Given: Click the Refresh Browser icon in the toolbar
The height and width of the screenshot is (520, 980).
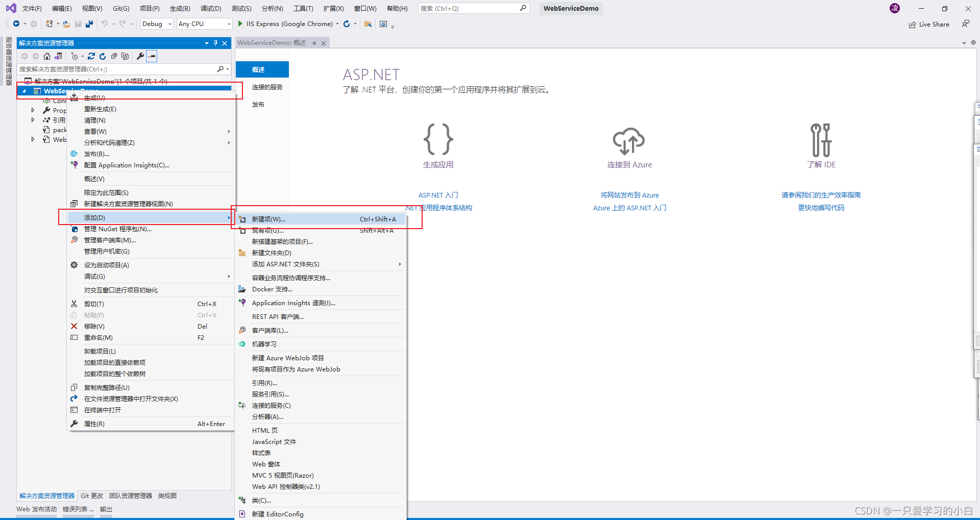Looking at the screenshot, I should 347,24.
